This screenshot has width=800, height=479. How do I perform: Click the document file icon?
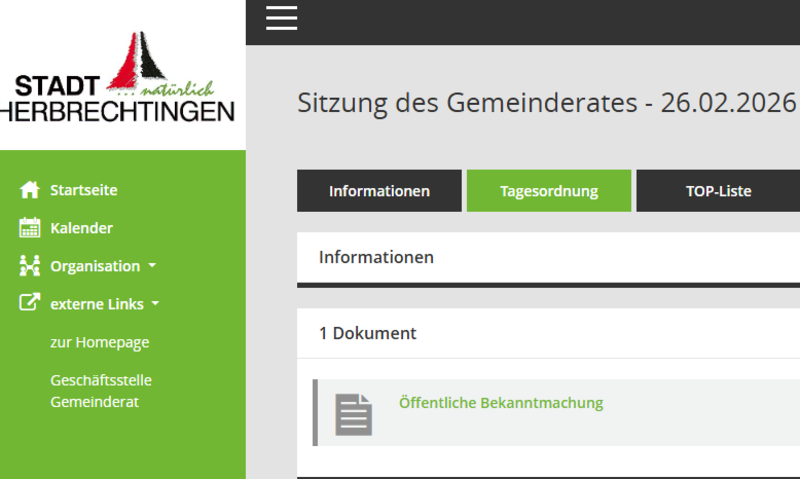click(x=353, y=413)
